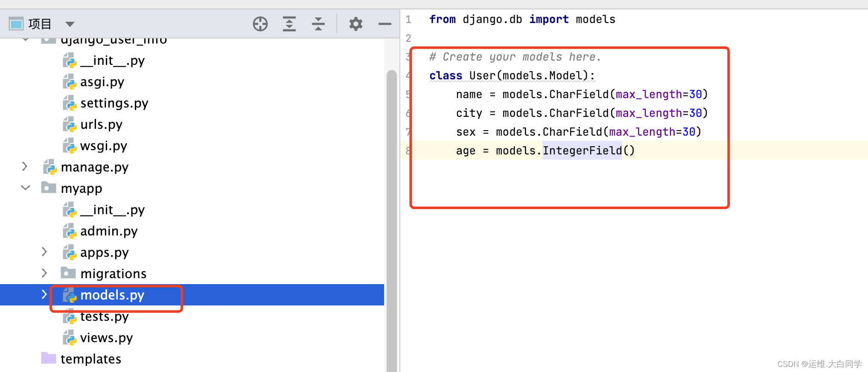Open the project view dropdown arrow
The image size is (868, 372).
click(x=70, y=24)
